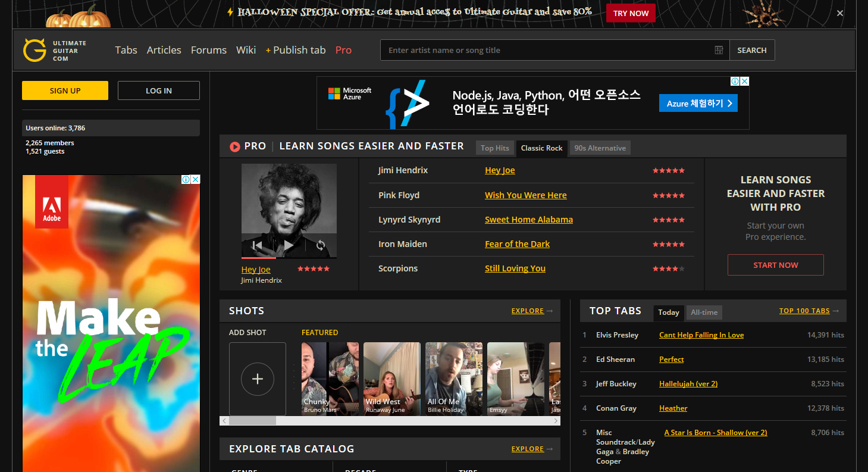Click the Adobe logo in ad
This screenshot has width=868, height=472.
click(52, 202)
